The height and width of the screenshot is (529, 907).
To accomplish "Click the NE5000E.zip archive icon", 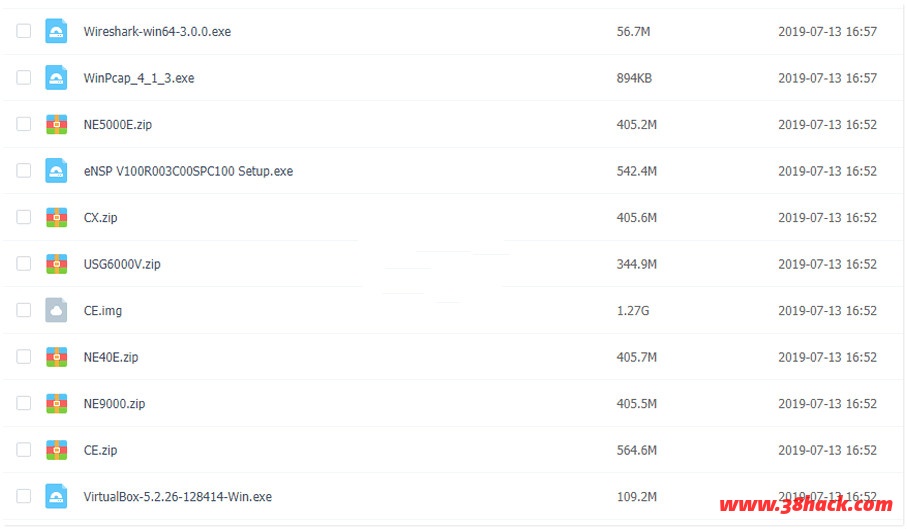I will (x=56, y=124).
